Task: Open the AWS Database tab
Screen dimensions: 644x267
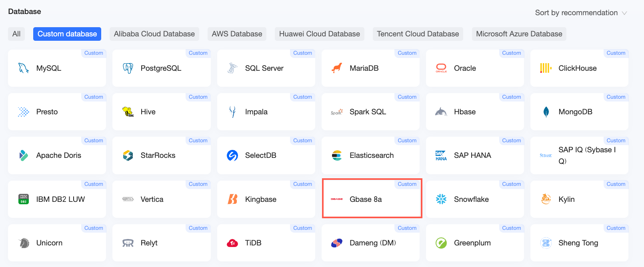Action: 237,34
